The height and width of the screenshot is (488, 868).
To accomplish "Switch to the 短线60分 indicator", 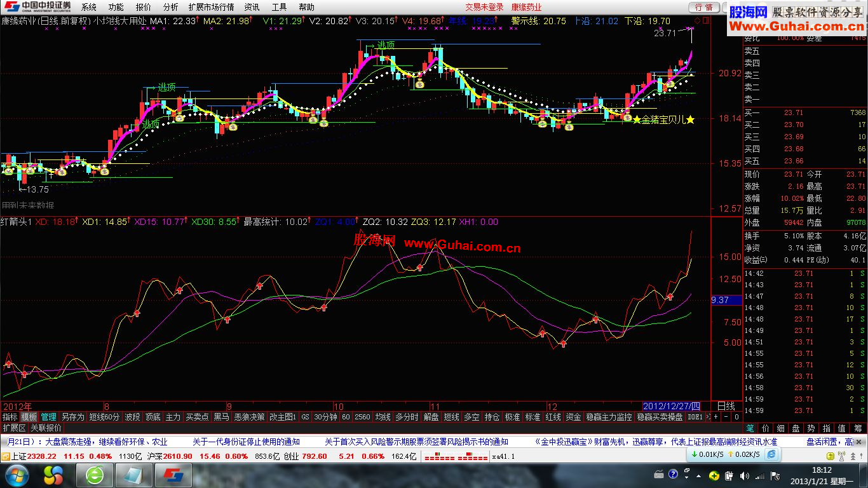I will point(104,417).
